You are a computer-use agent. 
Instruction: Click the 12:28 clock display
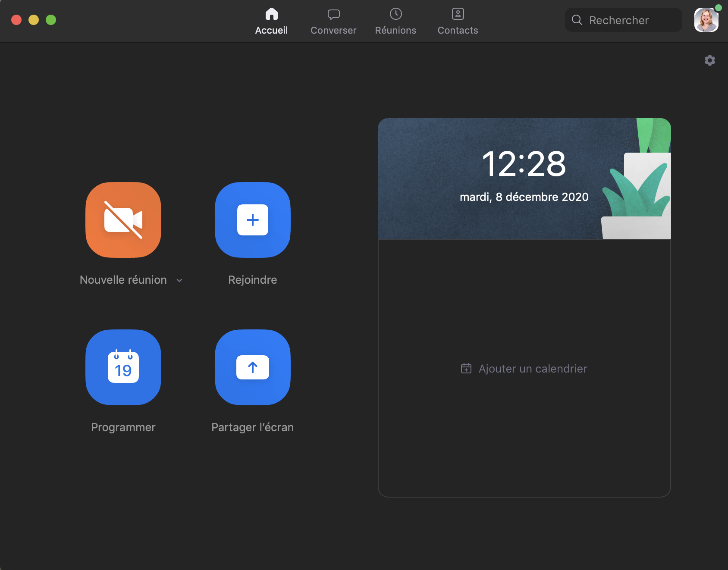click(x=524, y=164)
